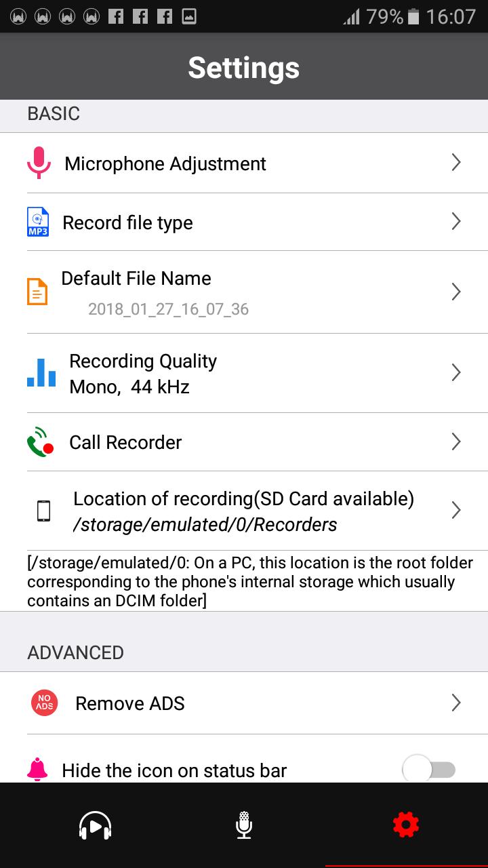Tap Location of recording(SD Card available)

point(244,499)
